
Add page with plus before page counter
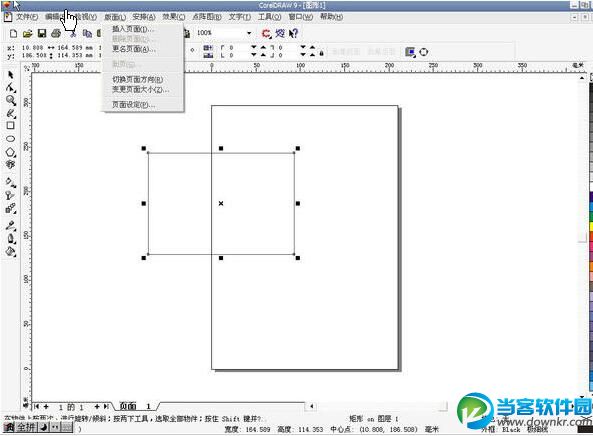click(46, 407)
